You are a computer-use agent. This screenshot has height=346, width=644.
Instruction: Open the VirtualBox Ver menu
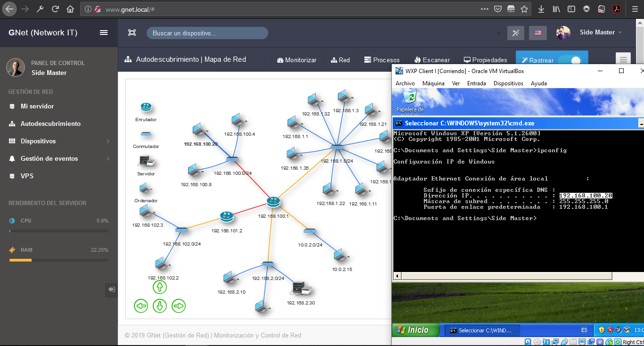coord(455,83)
